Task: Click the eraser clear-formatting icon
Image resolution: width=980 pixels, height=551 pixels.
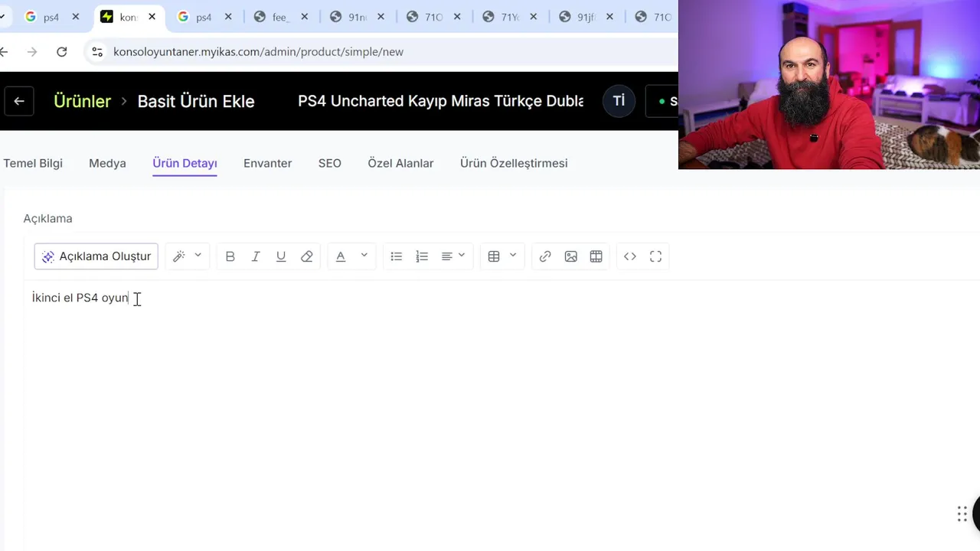Action: (307, 256)
